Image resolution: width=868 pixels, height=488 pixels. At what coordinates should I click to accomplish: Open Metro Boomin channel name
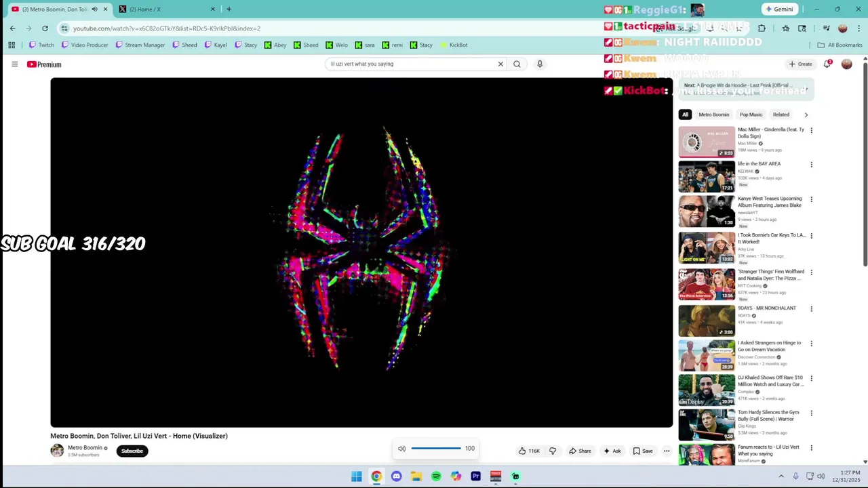click(x=85, y=447)
